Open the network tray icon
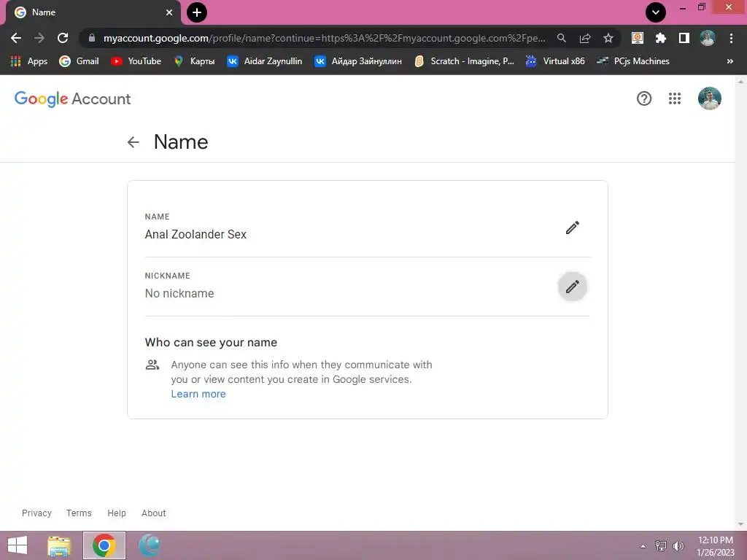747x560 pixels. [660, 545]
